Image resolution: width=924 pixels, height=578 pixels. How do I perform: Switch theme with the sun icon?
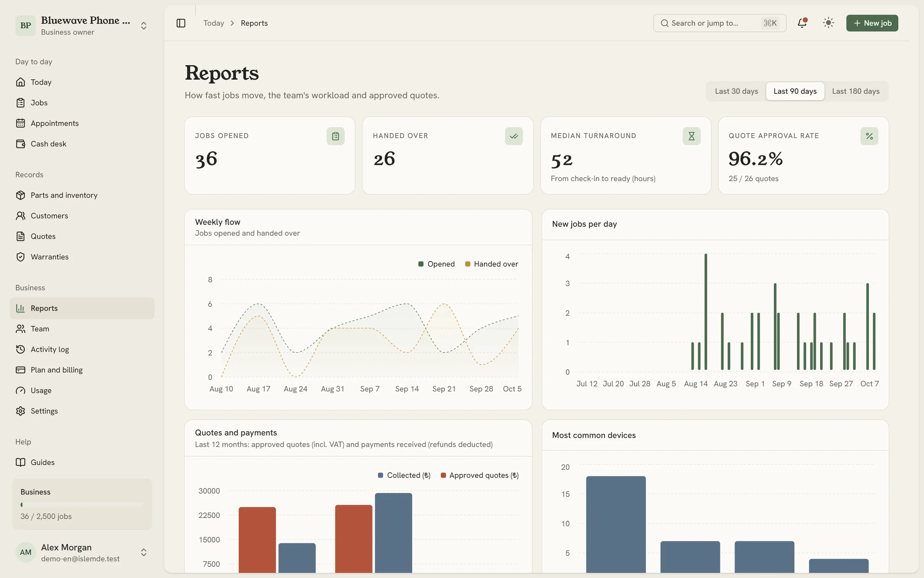(828, 23)
